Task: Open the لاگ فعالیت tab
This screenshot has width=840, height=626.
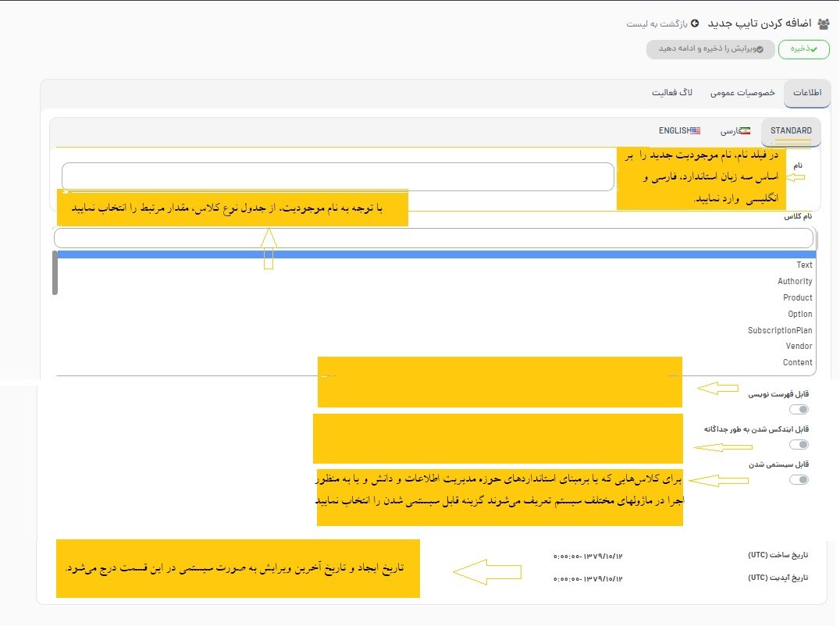Action: pyautogui.click(x=672, y=93)
